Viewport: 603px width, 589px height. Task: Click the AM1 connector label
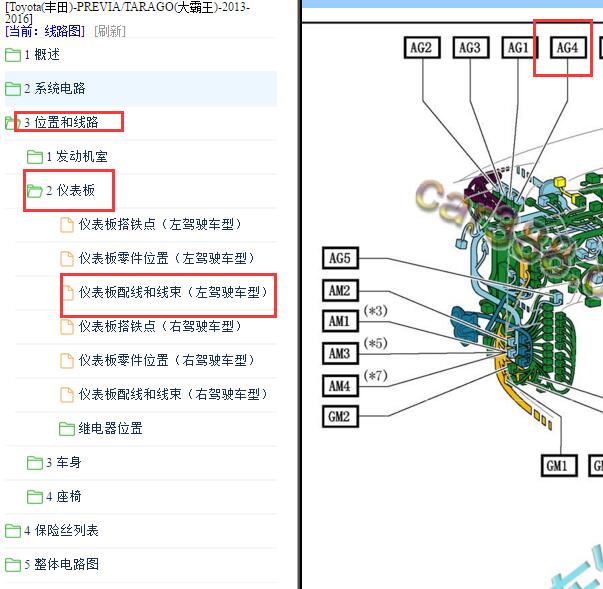tap(340, 321)
